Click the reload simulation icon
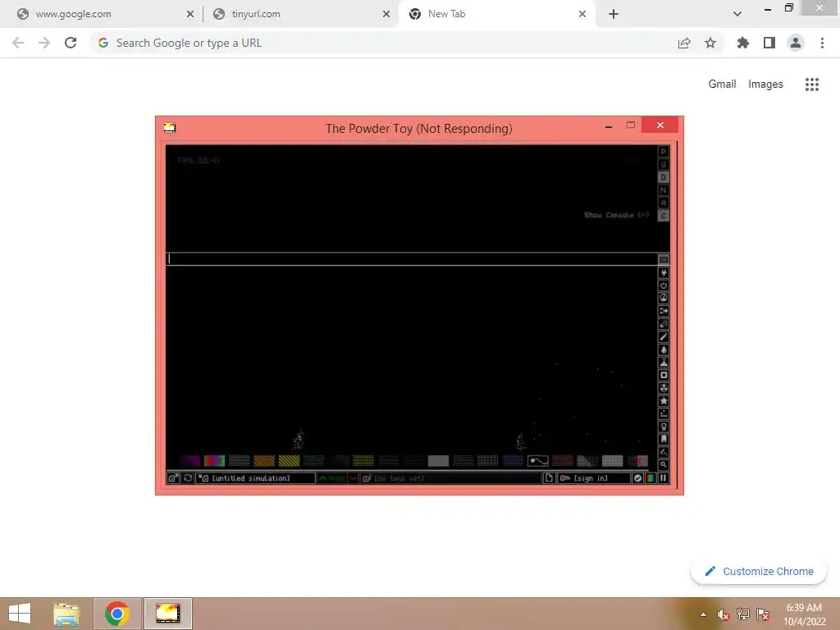This screenshot has height=630, width=840. [188, 478]
